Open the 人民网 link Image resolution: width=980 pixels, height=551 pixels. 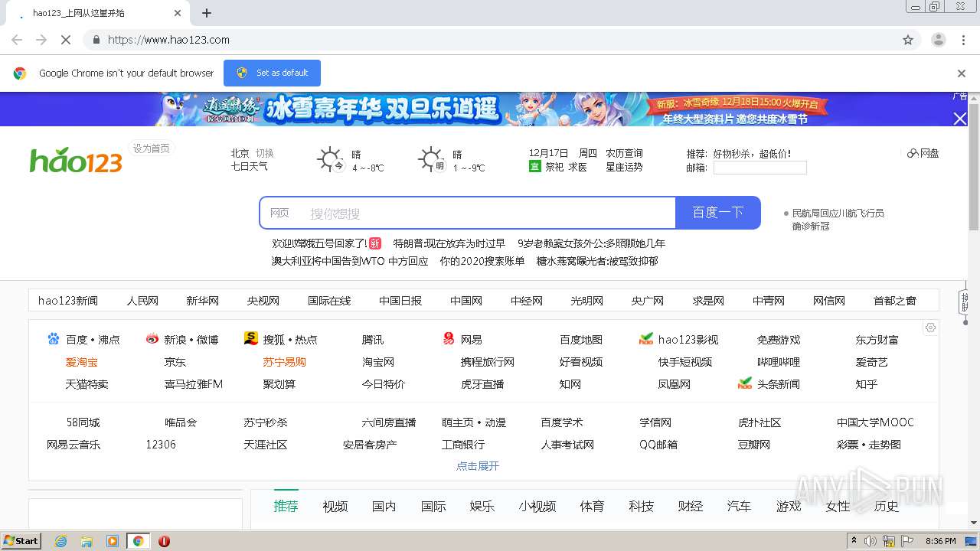point(142,301)
